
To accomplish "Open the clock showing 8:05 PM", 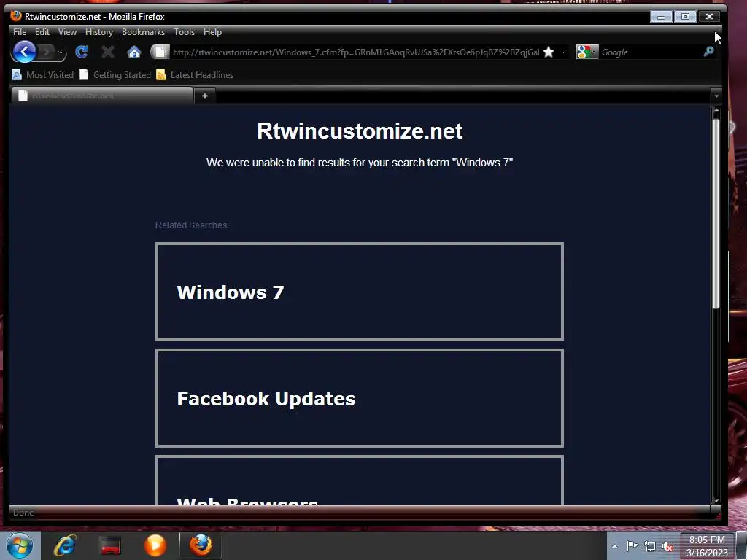I will 707,546.
